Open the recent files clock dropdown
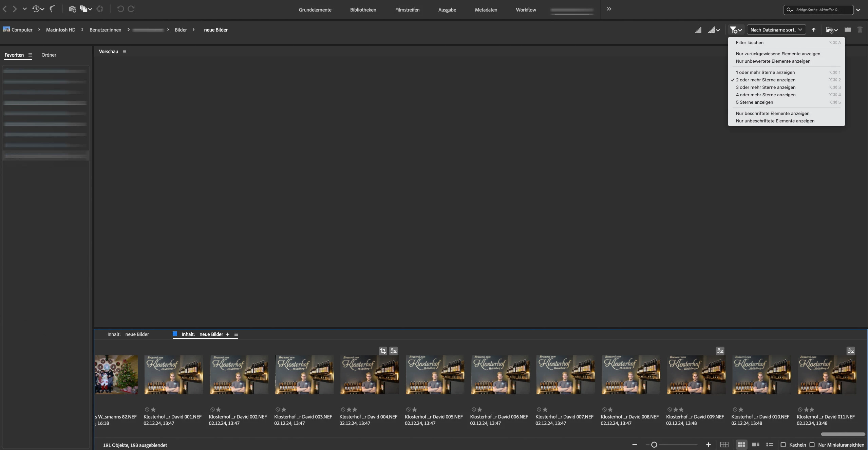The width and height of the screenshot is (868, 450). 38,9
